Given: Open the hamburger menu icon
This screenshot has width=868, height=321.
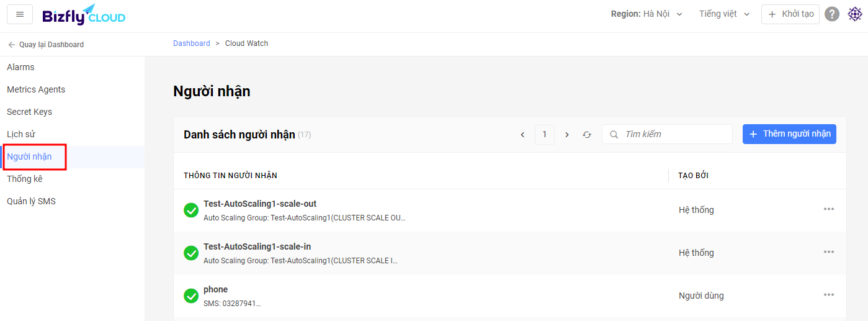Looking at the screenshot, I should pos(20,14).
